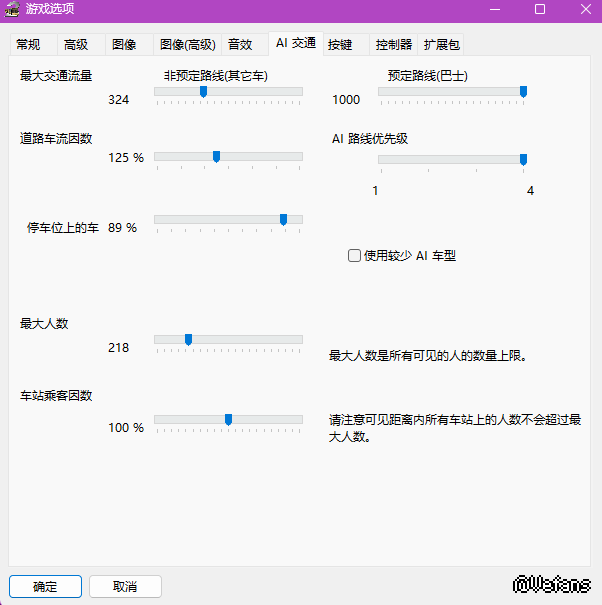
Task: Cancel with the 取消 button
Action: [x=125, y=586]
